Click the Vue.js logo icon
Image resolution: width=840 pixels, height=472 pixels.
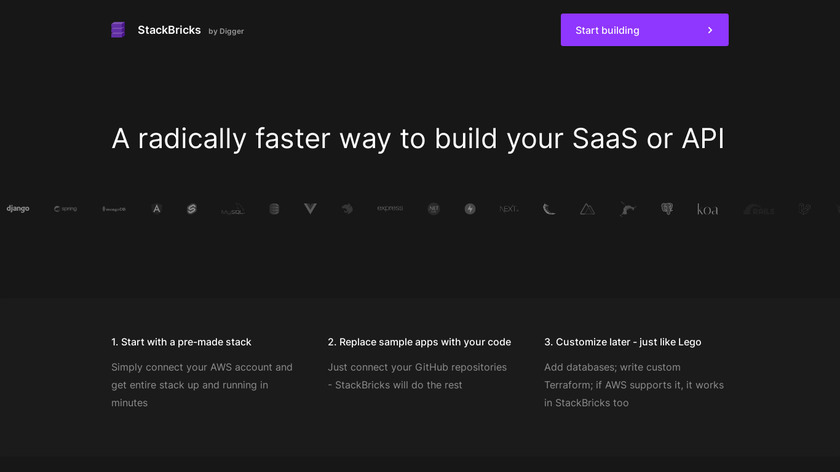310,208
